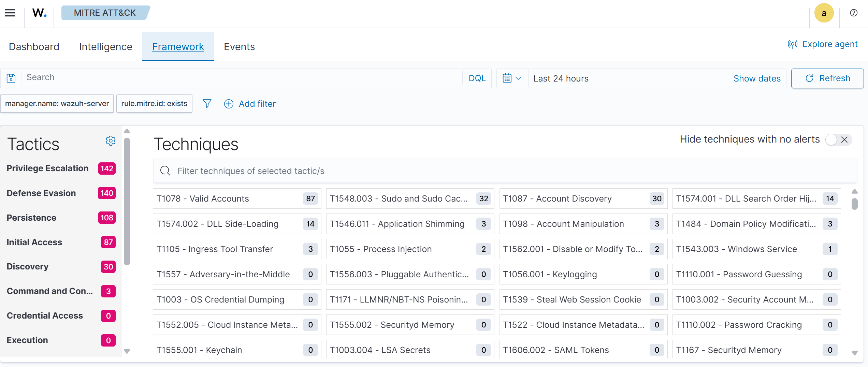Viewport: 868px width, 367px height.
Task: Open the hamburger navigation menu
Action: click(10, 13)
